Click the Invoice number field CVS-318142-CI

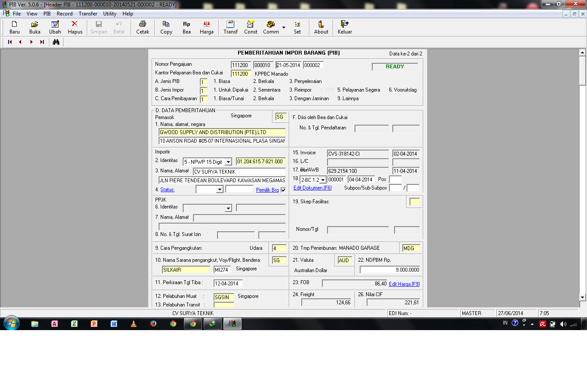click(358, 154)
